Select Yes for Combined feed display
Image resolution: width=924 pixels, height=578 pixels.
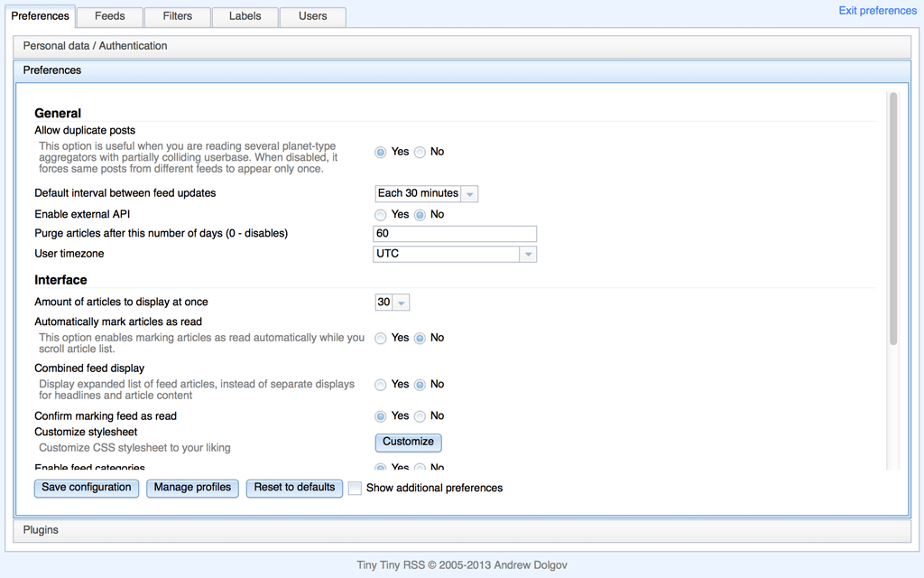(381, 385)
